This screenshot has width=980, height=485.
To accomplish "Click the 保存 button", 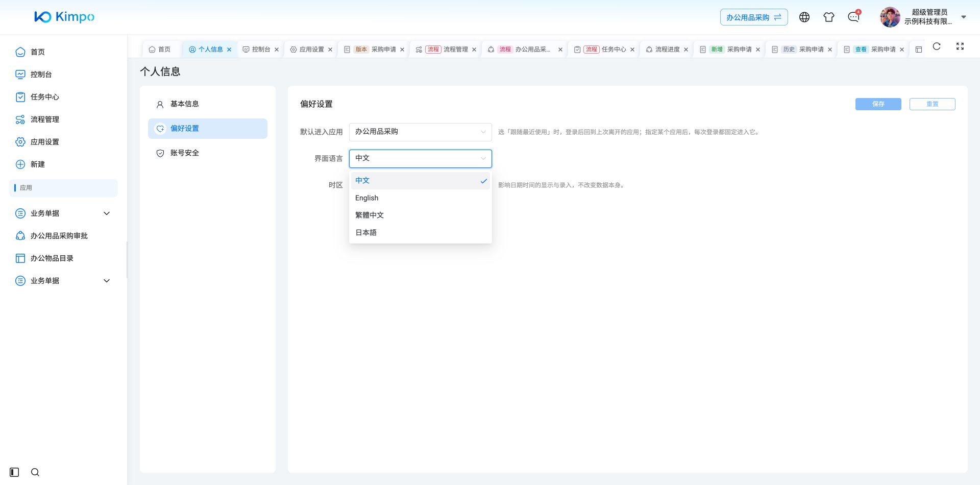I will pos(878,104).
